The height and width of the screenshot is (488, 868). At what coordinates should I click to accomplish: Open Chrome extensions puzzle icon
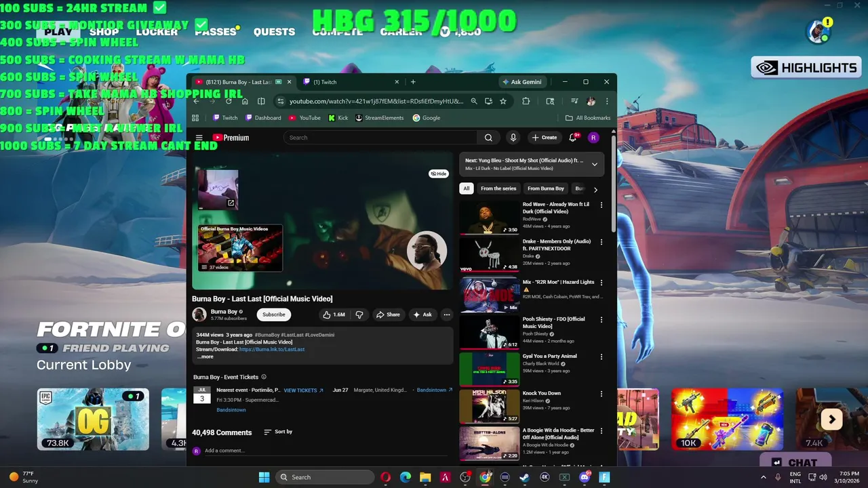[x=526, y=101]
